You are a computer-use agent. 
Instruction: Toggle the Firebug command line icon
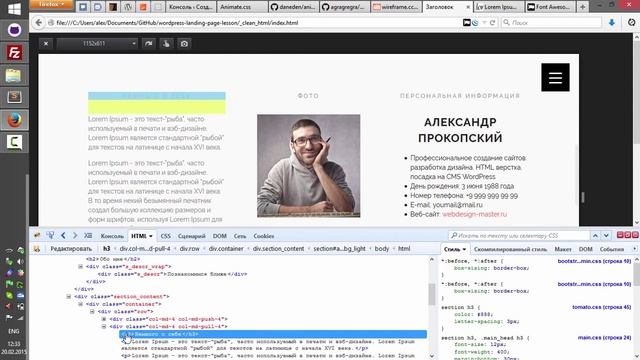[88, 236]
